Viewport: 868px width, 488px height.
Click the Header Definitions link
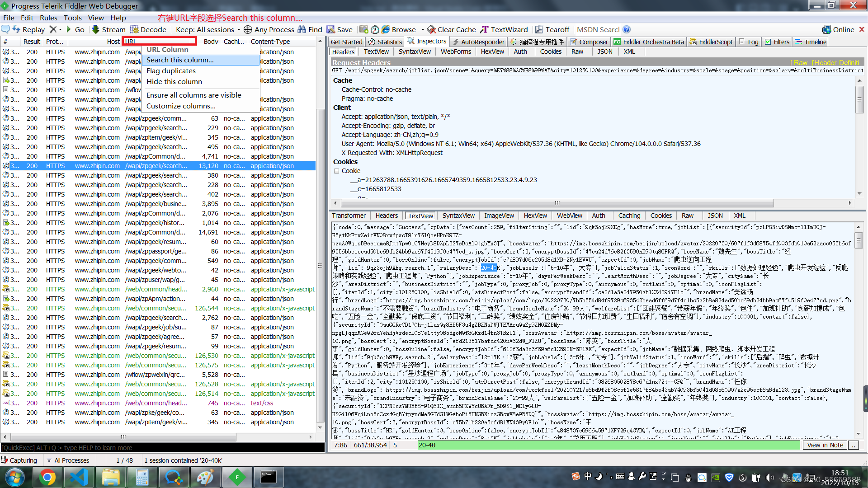point(836,62)
